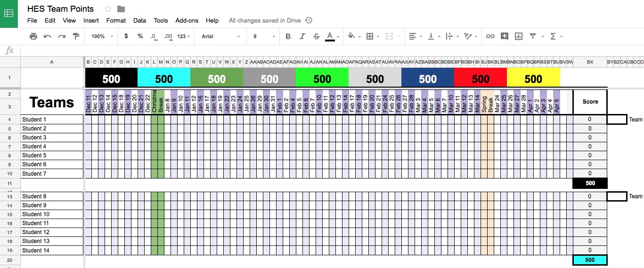Click the yellow 500 score cell
This screenshot has height=268, width=644.
point(533,78)
